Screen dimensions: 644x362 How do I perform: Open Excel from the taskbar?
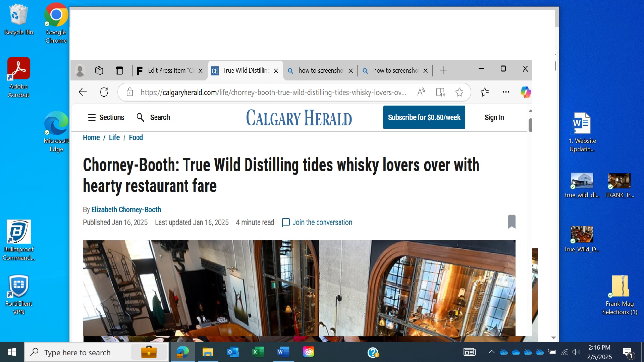[258, 352]
